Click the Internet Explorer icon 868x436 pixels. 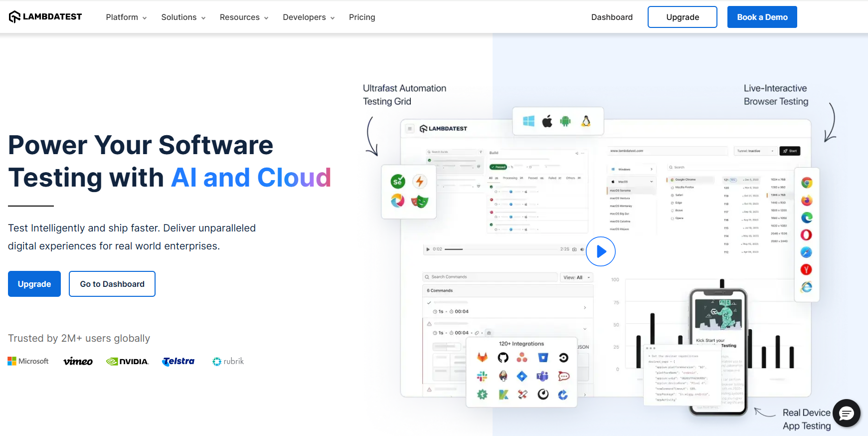point(807,287)
